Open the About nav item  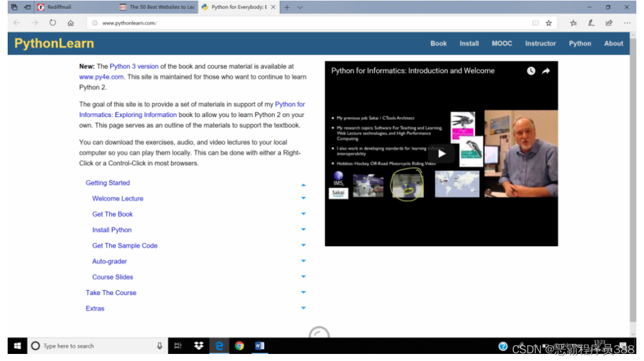pyautogui.click(x=613, y=44)
